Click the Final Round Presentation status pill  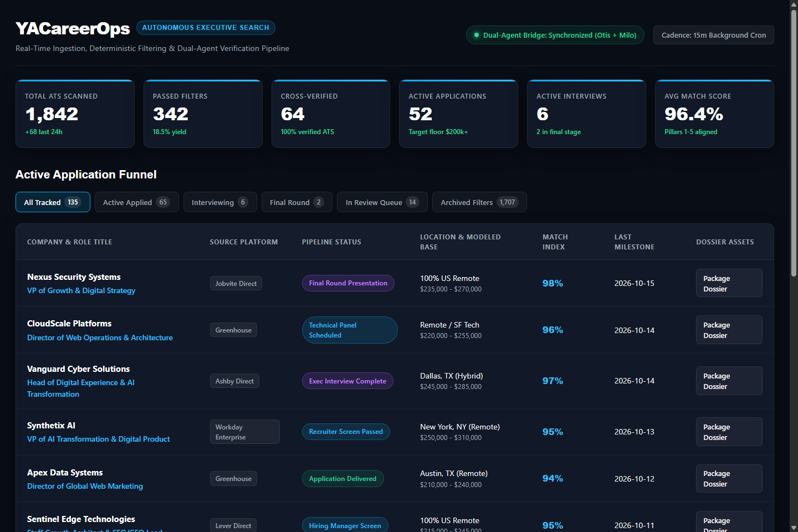[x=348, y=283]
